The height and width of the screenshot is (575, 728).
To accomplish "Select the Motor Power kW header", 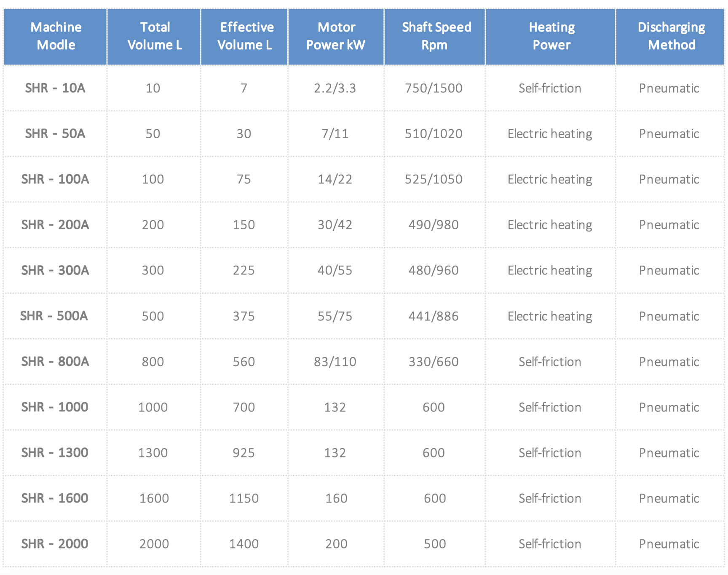I will pos(336,36).
